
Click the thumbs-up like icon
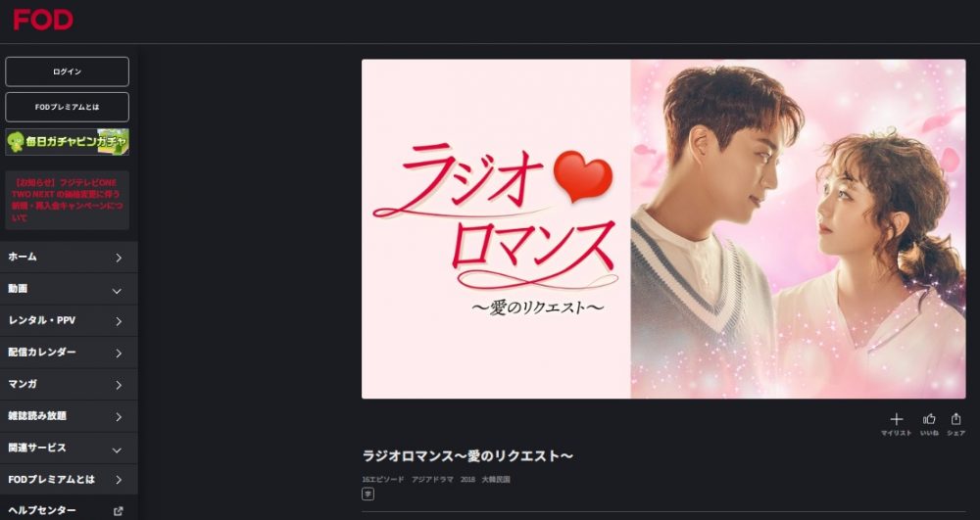click(929, 419)
